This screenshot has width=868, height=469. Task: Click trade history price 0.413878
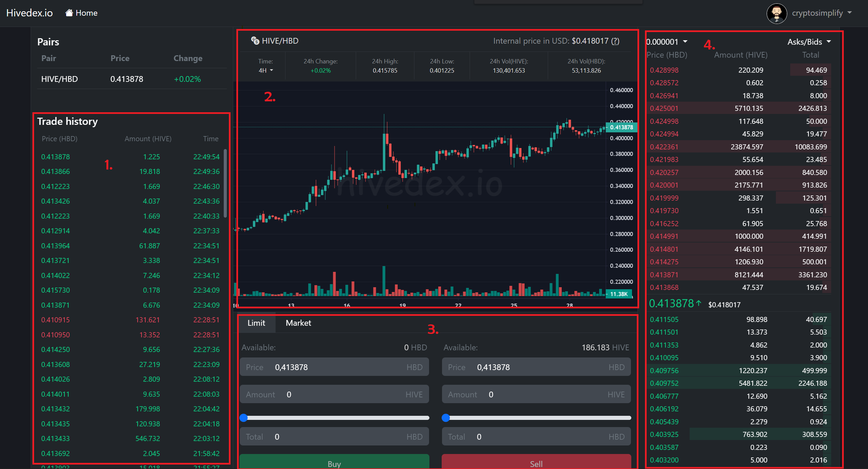tap(56, 157)
